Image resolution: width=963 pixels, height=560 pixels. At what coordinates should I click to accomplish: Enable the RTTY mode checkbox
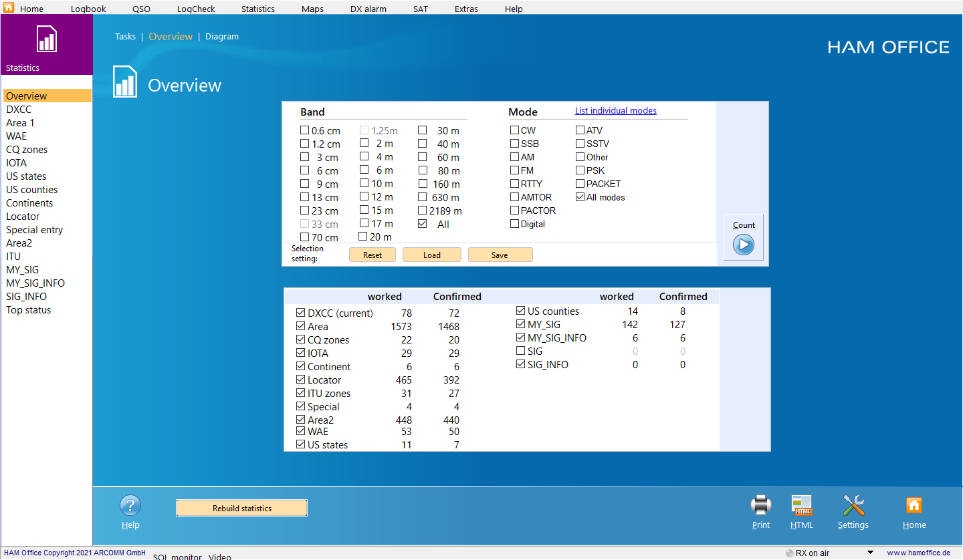tap(514, 184)
